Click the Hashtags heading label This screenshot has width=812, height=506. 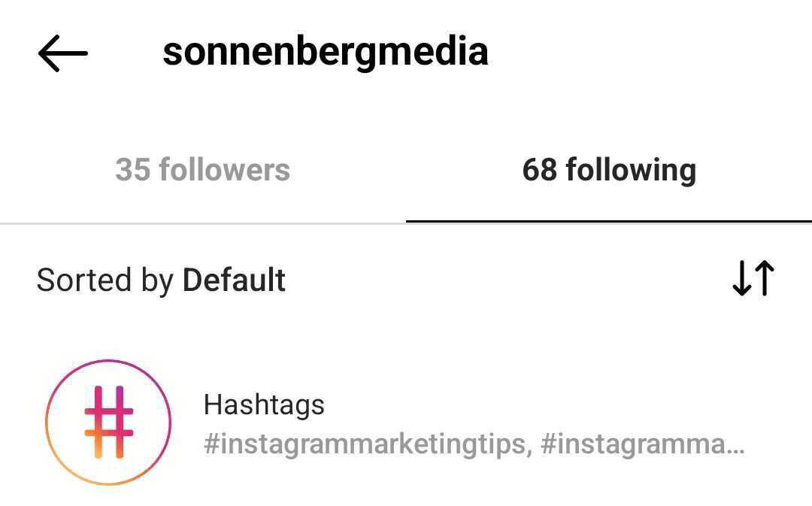click(264, 405)
